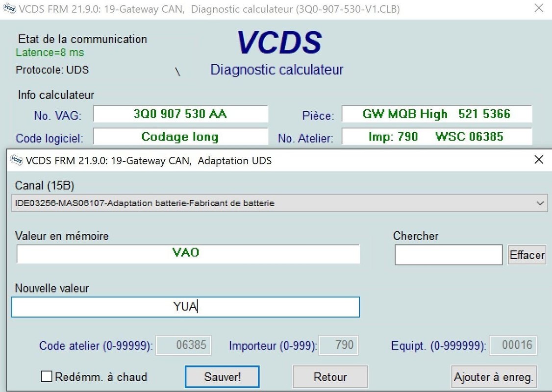This screenshot has height=392, width=552.
Task: Click the Equipt. number field
Action: click(513, 345)
